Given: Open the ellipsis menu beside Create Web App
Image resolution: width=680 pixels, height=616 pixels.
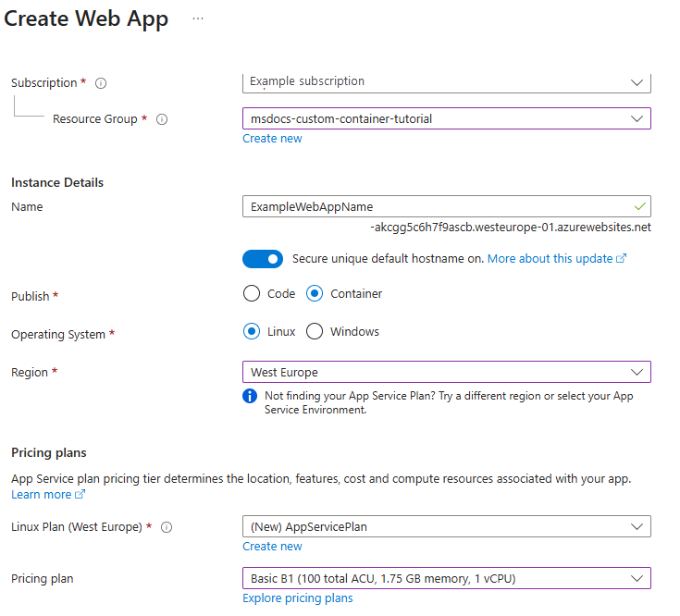Looking at the screenshot, I should coord(198,18).
